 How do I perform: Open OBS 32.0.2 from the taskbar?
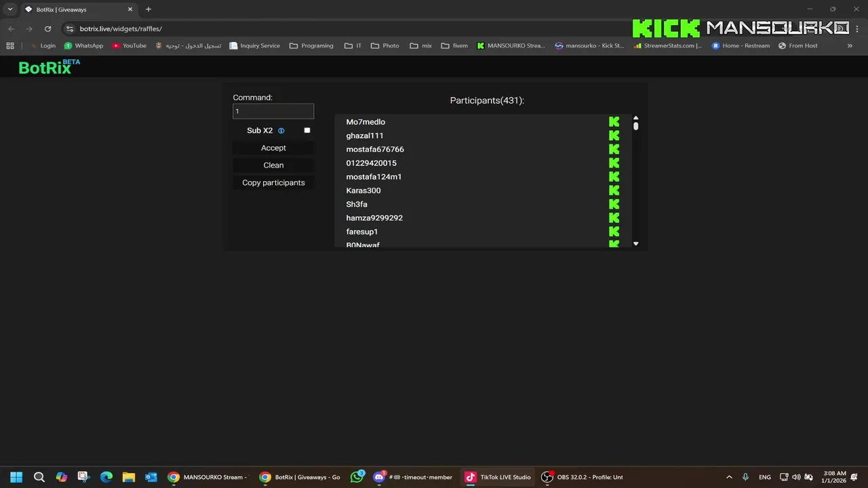coord(582,477)
